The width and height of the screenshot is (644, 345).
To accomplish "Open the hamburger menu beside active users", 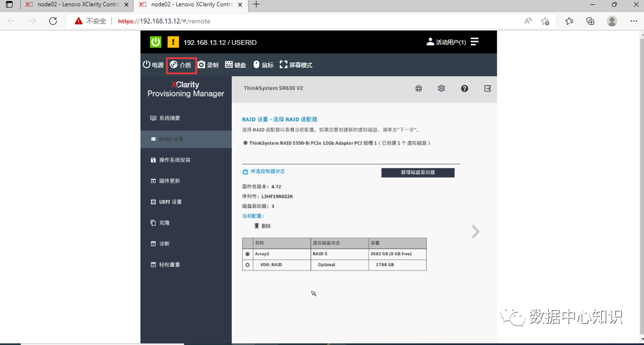I will tap(475, 42).
